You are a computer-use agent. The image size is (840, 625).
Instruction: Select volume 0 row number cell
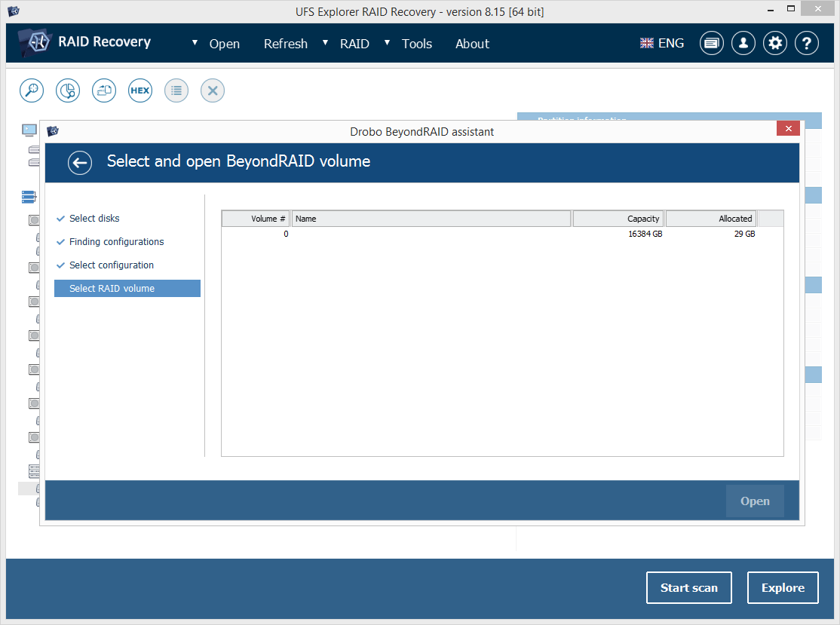286,234
